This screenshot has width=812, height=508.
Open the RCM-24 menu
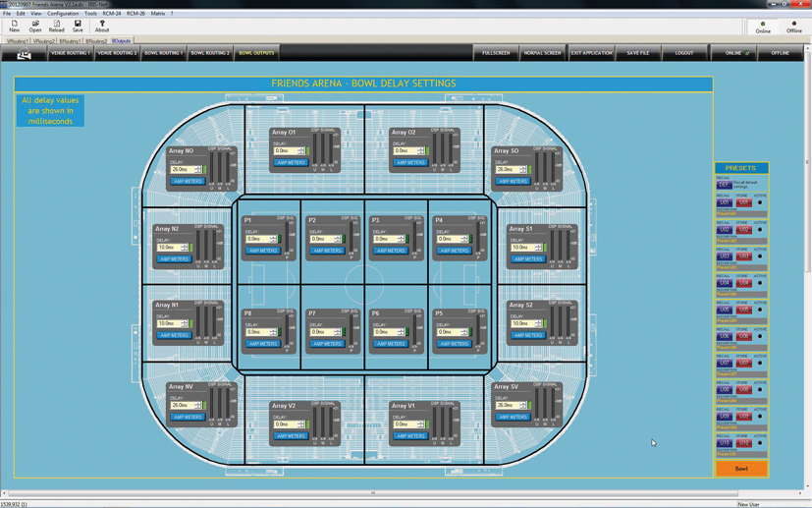111,14
